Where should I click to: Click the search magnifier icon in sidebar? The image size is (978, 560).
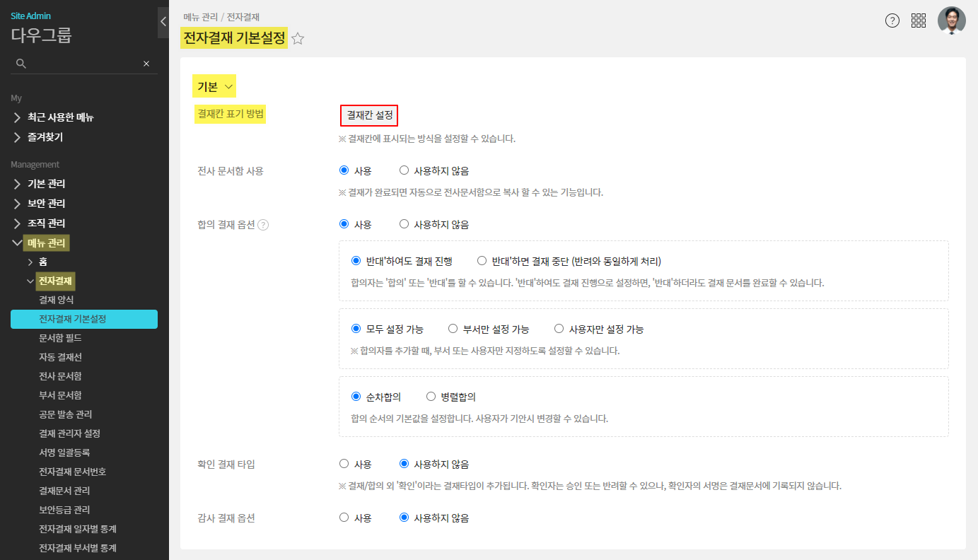click(21, 64)
